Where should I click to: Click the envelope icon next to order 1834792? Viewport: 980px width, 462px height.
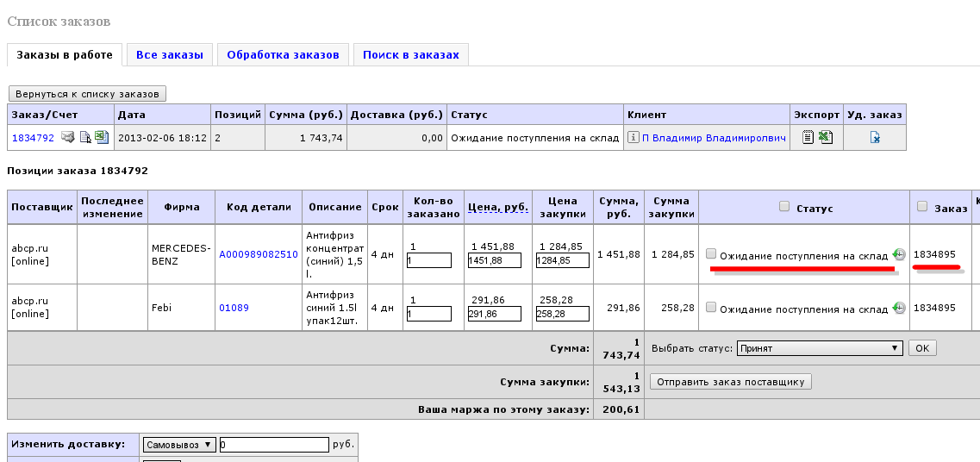pos(68,137)
